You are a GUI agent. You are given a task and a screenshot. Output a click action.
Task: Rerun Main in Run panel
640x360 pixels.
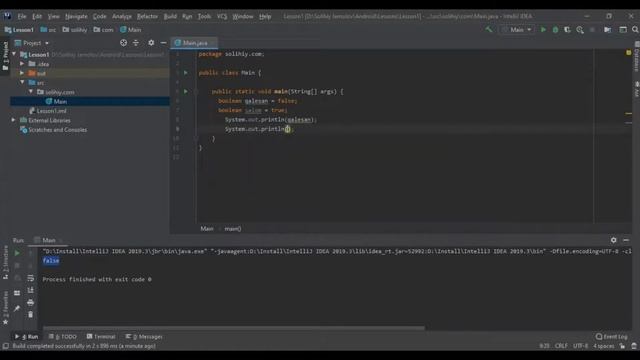tap(17, 253)
